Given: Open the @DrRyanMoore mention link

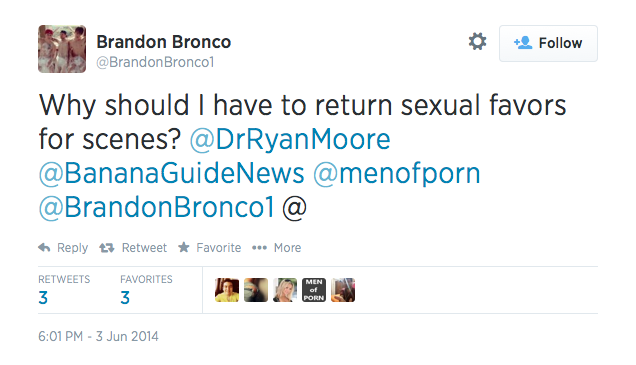Looking at the screenshot, I should click(290, 139).
